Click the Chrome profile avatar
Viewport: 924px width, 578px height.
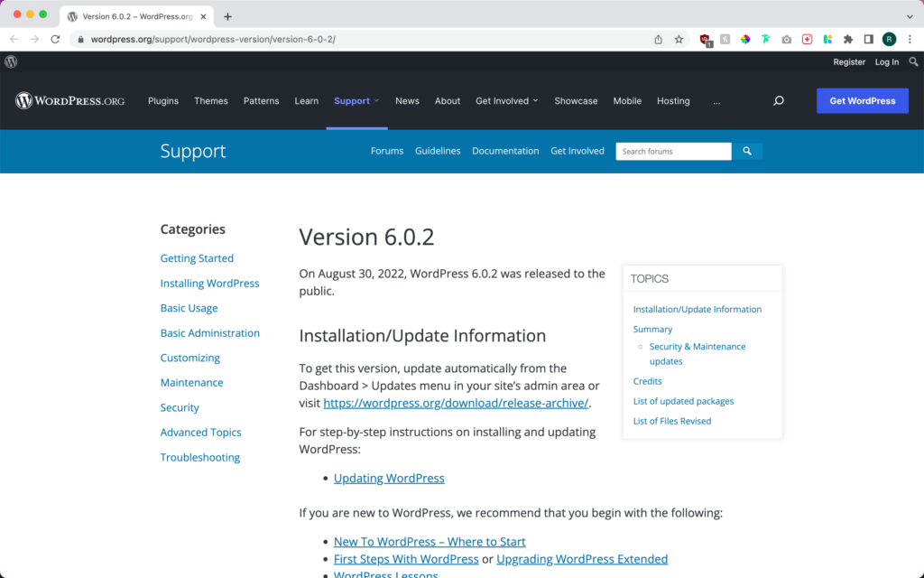click(889, 39)
